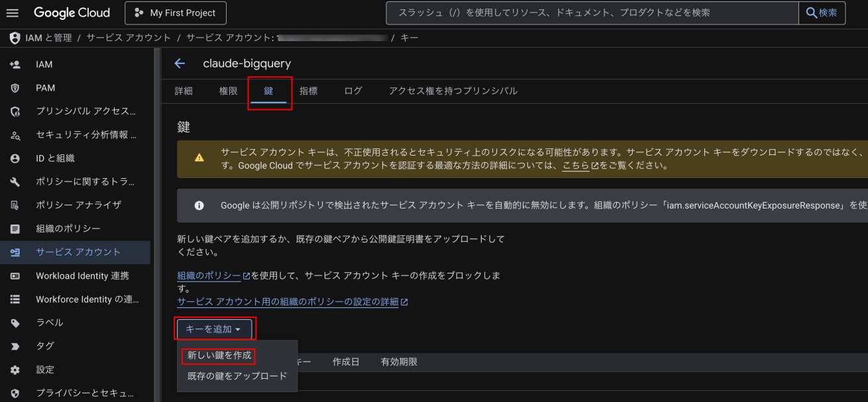Image resolution: width=868 pixels, height=402 pixels.
Task: Click the 検索 search button
Action: tap(822, 13)
